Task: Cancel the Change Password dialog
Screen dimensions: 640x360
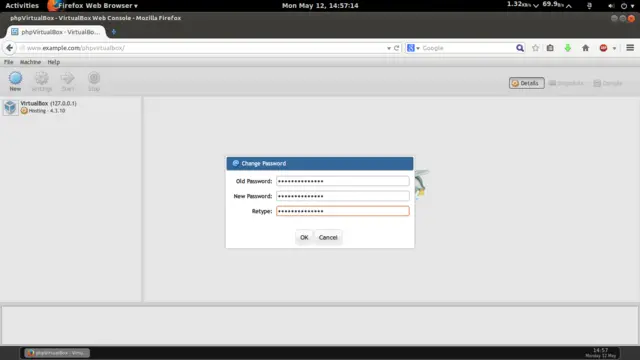Action: pyautogui.click(x=328, y=237)
